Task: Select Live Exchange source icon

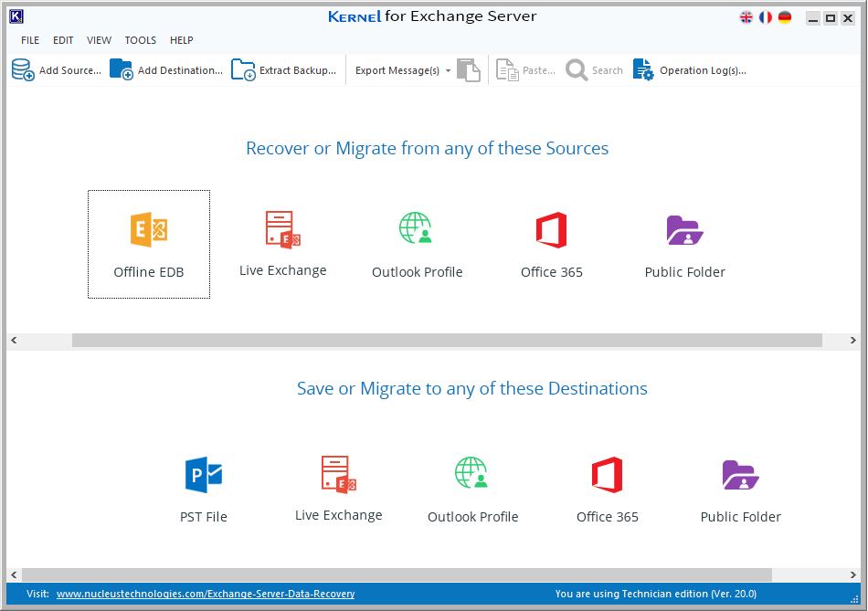Action: click(283, 229)
